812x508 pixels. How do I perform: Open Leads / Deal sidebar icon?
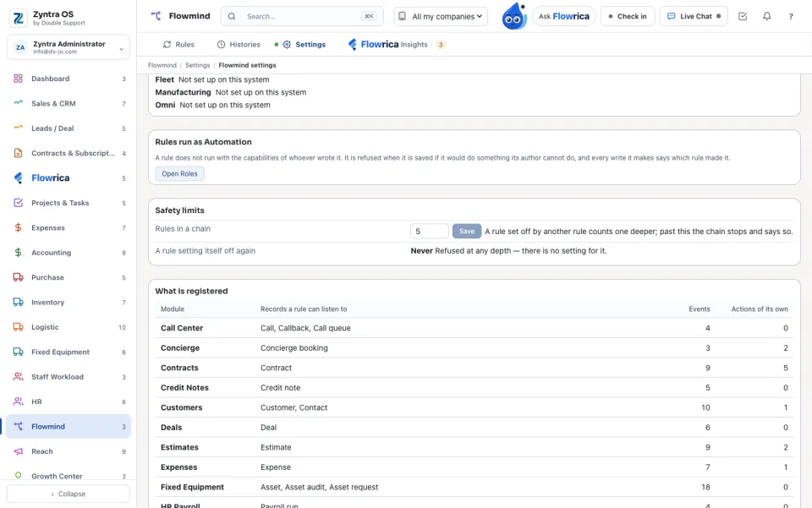tap(18, 128)
